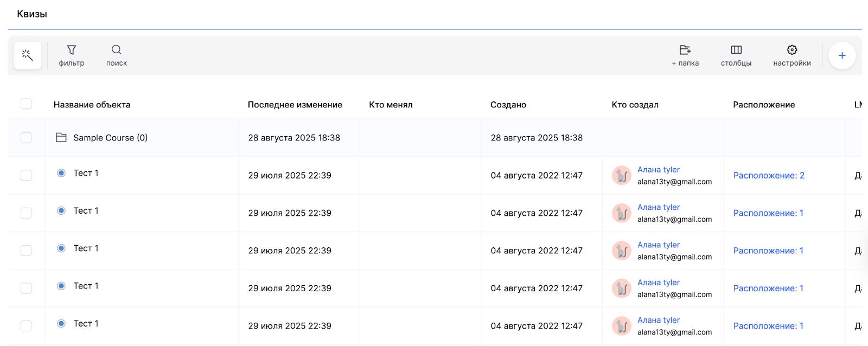Sort by Название объекта column header
The height and width of the screenshot is (346, 868).
point(92,105)
